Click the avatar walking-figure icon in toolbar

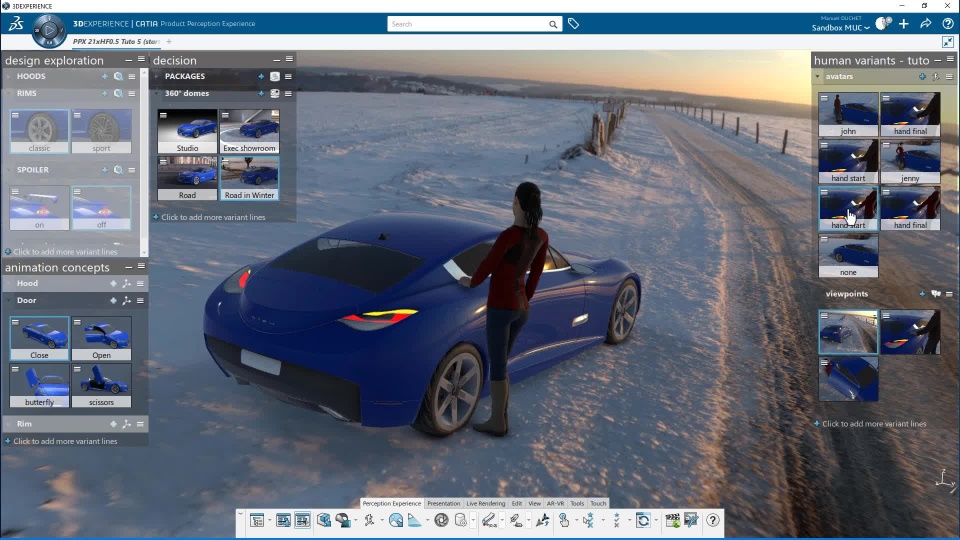point(369,520)
